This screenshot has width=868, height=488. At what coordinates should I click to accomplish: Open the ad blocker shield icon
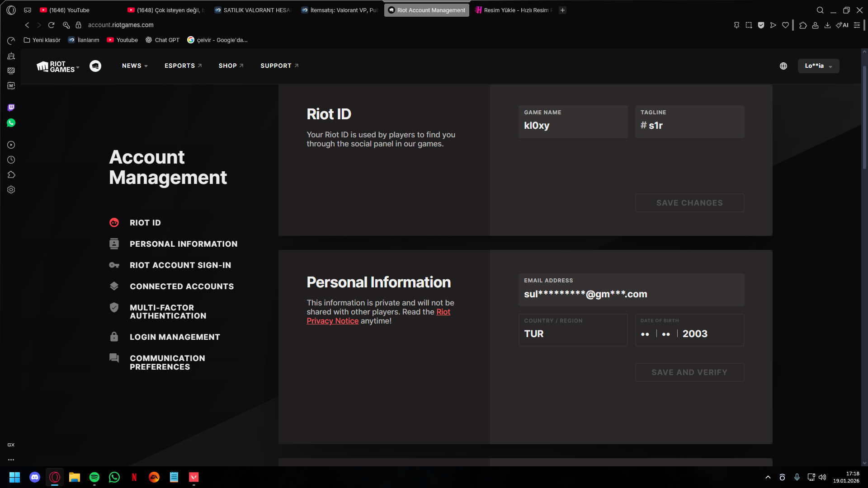point(761,25)
